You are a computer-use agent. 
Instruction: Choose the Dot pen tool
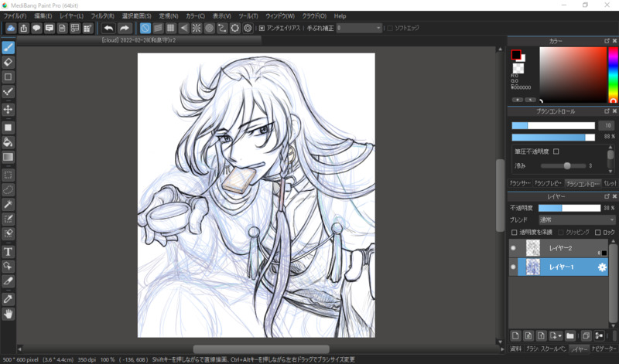point(8,91)
